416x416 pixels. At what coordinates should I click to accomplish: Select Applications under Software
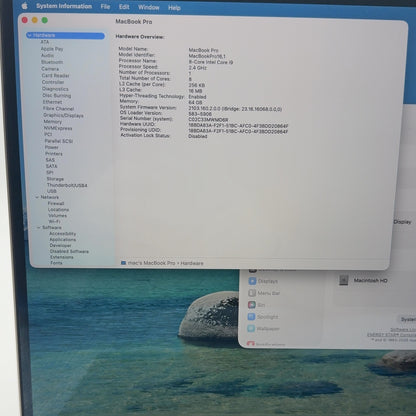coord(63,240)
